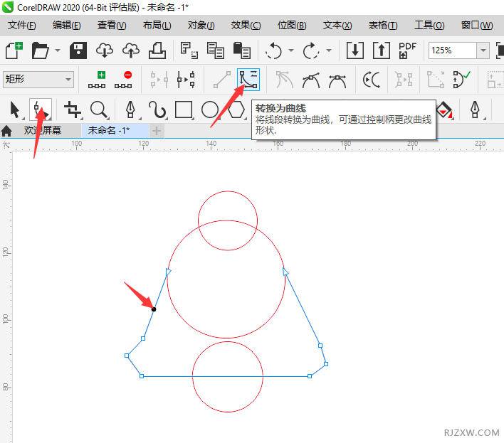The image size is (504, 443).
Task: Open the 布局(L) menu
Action: point(157,25)
